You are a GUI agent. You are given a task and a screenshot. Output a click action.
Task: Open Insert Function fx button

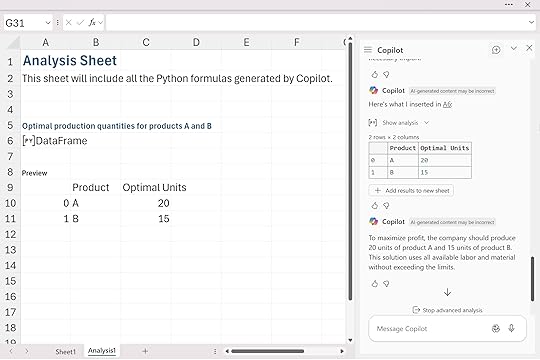tap(92, 23)
